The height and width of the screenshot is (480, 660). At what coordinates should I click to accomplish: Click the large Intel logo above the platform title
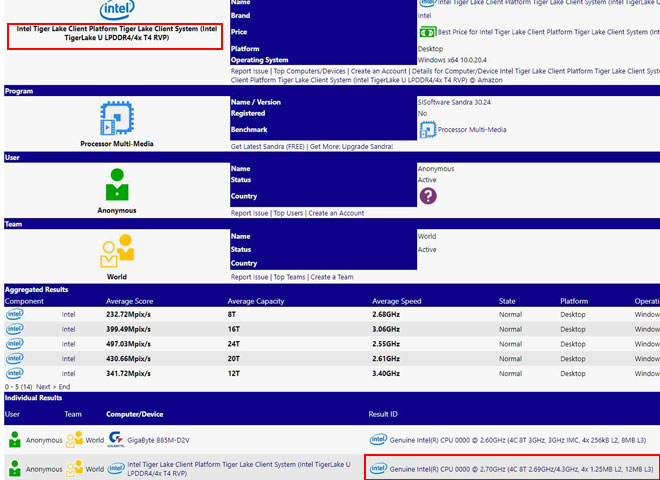tap(117, 9)
